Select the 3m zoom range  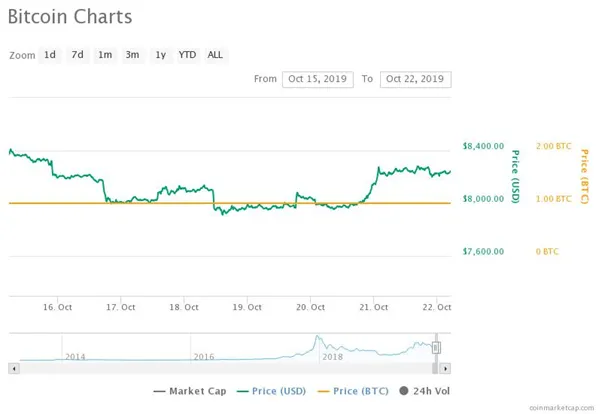pyautogui.click(x=133, y=55)
